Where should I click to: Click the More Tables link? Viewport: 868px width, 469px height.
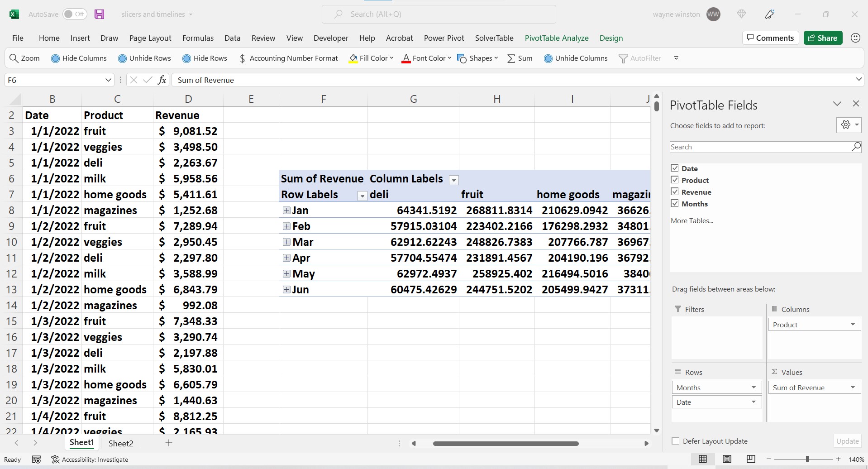click(692, 221)
